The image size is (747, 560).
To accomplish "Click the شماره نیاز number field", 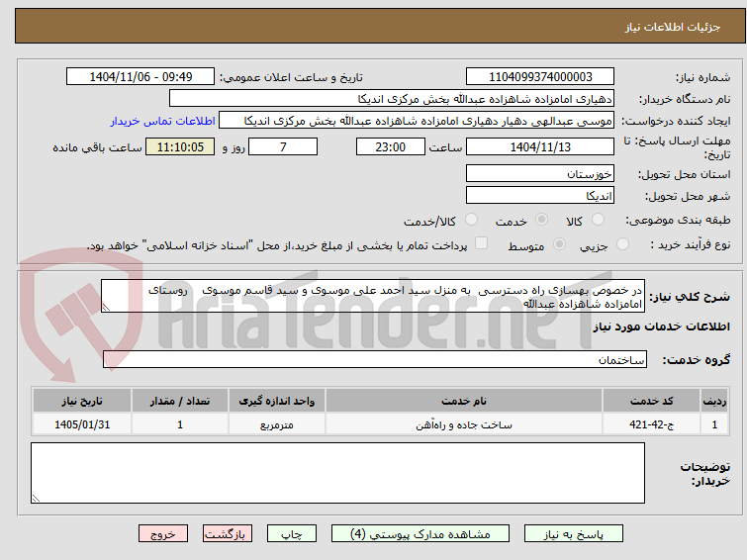I will click(540, 77).
